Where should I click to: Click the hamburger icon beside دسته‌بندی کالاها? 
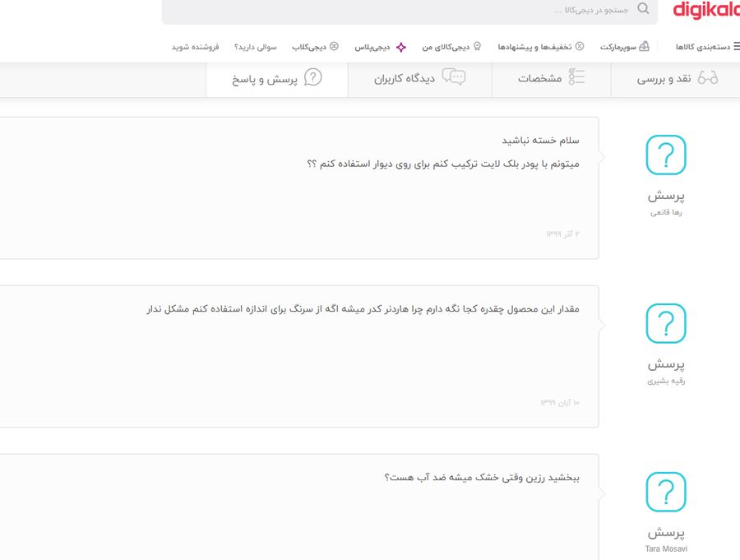click(x=737, y=46)
